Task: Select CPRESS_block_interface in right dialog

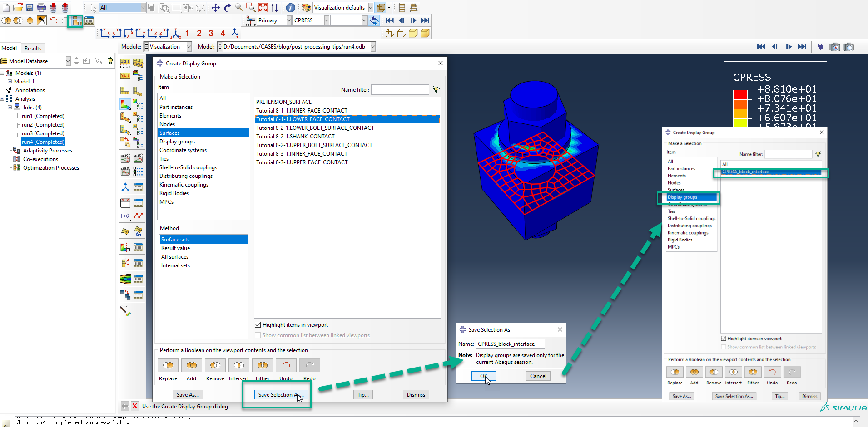Action: (771, 172)
